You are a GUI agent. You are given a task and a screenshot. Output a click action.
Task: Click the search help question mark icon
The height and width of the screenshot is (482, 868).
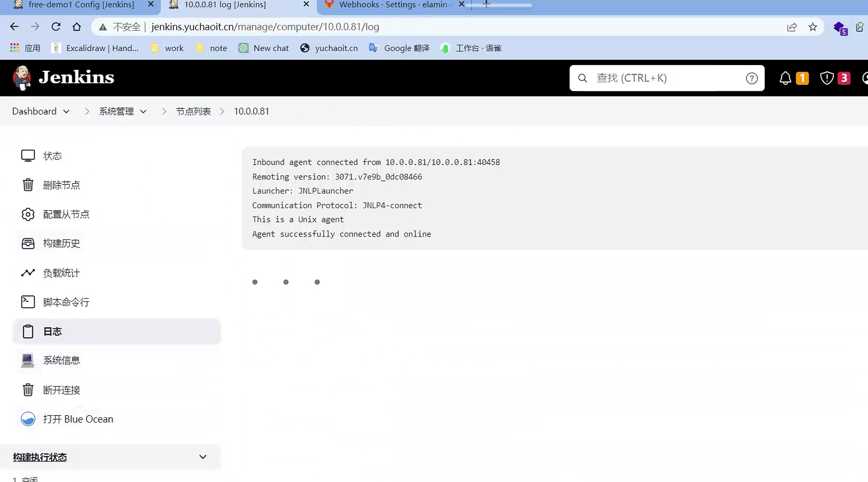pos(751,78)
